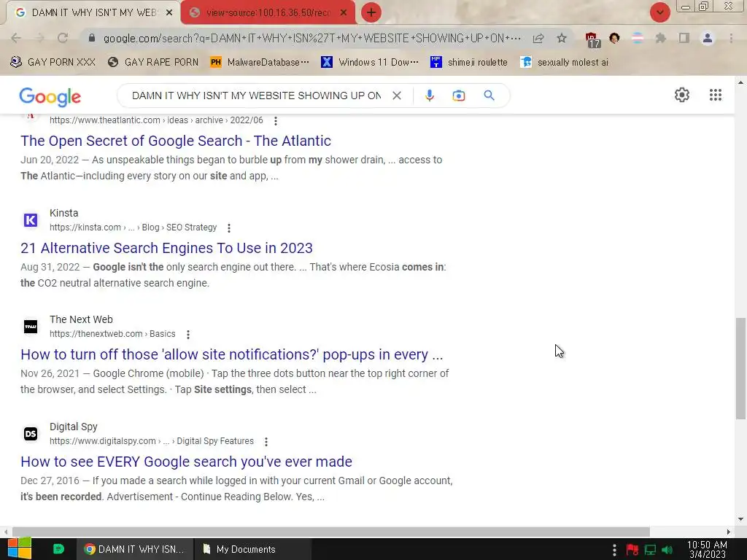Clear the search query with the X

tap(396, 96)
